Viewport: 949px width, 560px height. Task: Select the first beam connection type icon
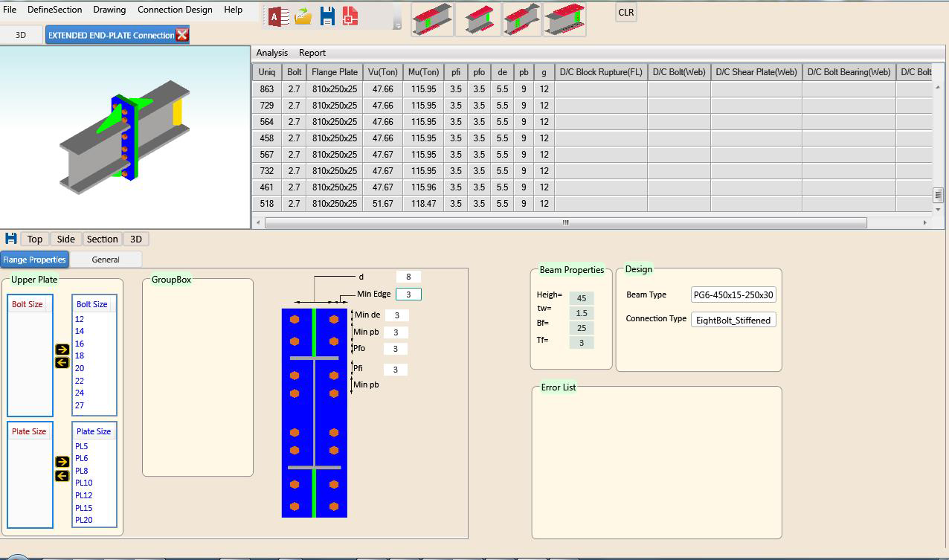[x=432, y=19]
